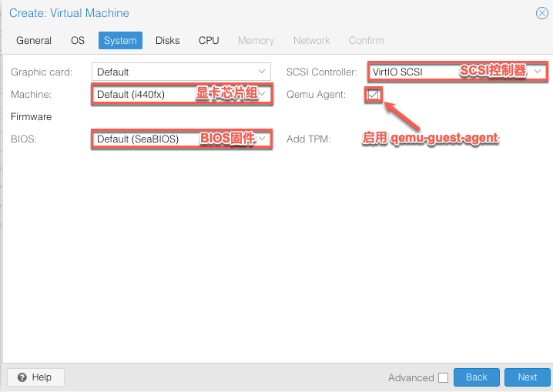The height and width of the screenshot is (392, 553).
Task: Switch to the General tab
Action: (x=34, y=41)
